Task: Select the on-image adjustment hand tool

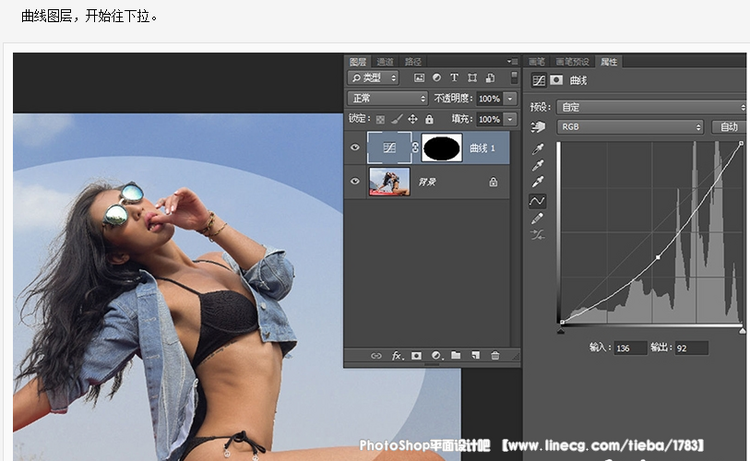Action: pyautogui.click(x=538, y=127)
